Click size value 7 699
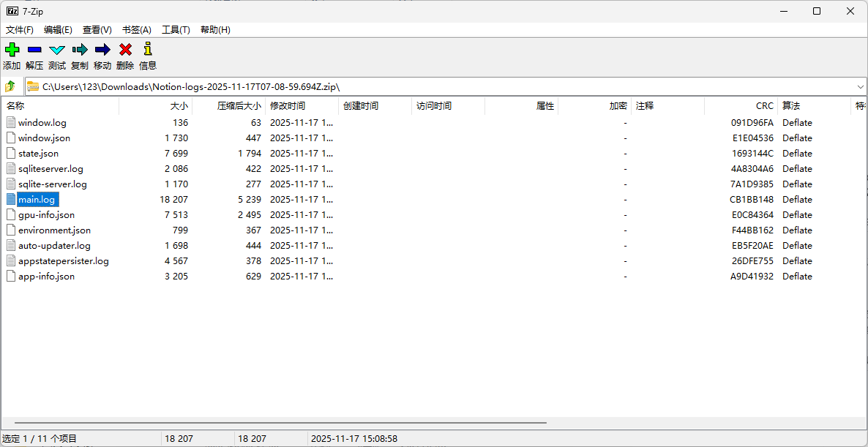The image size is (868, 447). (x=176, y=153)
